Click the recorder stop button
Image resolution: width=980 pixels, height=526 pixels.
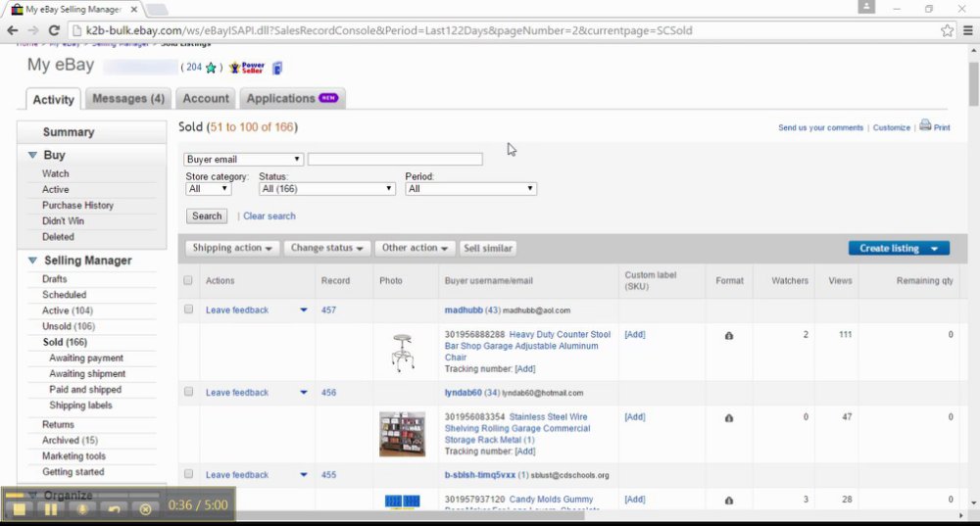tap(19, 509)
